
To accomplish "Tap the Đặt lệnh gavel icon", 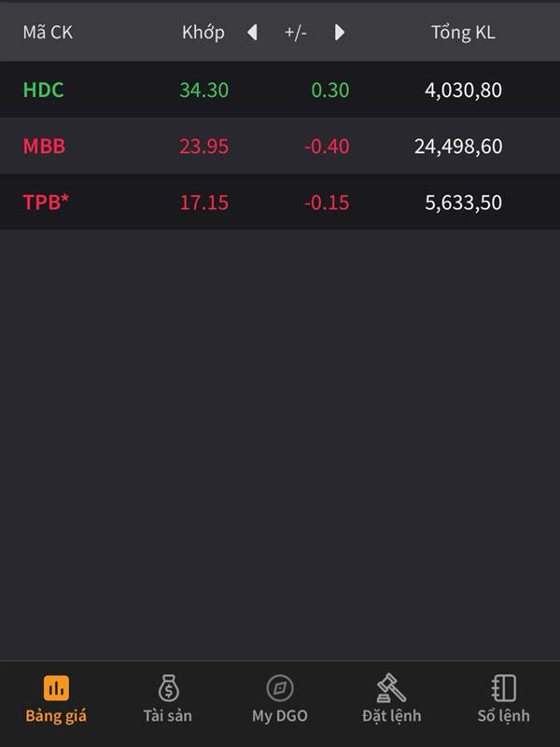I will coord(391,689).
